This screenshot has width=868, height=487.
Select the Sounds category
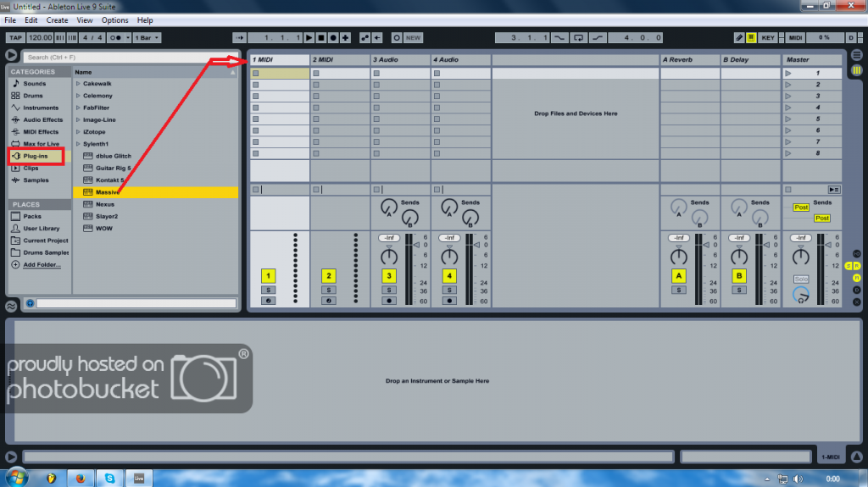pos(34,84)
